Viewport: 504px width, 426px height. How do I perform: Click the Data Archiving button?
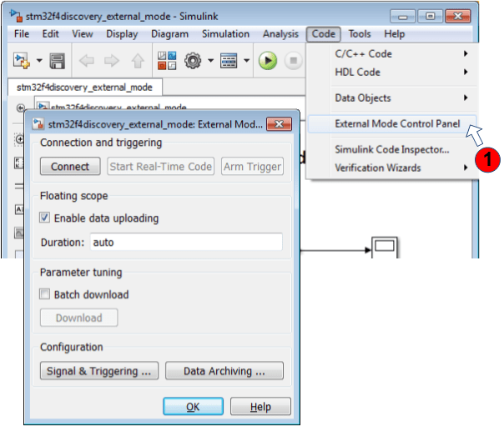224,371
